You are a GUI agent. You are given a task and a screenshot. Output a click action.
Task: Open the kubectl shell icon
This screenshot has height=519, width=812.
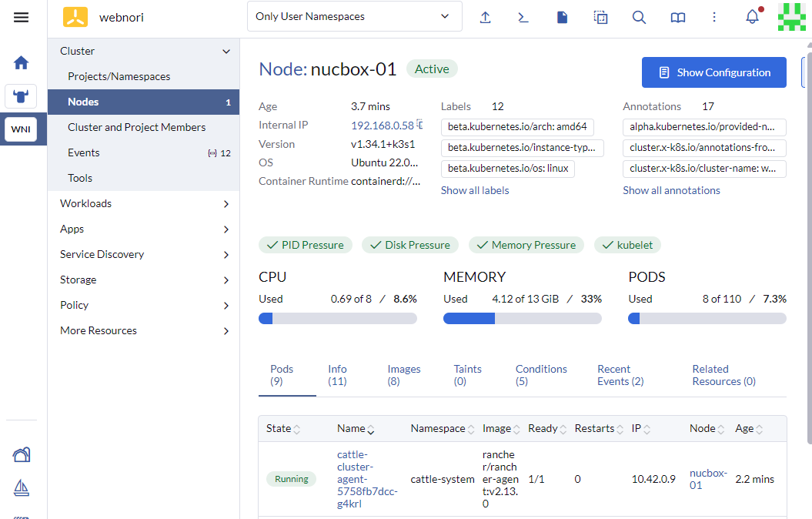pos(523,17)
